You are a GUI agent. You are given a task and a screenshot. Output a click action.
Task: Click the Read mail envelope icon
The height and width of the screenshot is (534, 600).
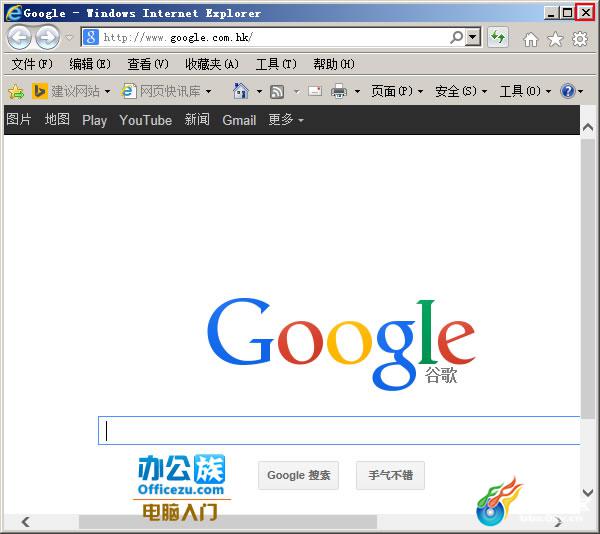315,91
